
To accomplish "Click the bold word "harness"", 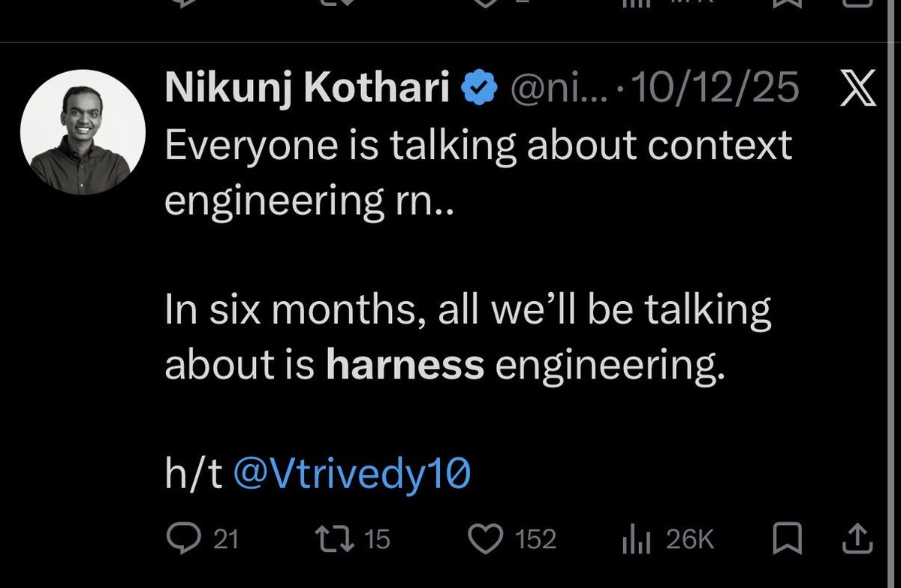I will pyautogui.click(x=405, y=365).
